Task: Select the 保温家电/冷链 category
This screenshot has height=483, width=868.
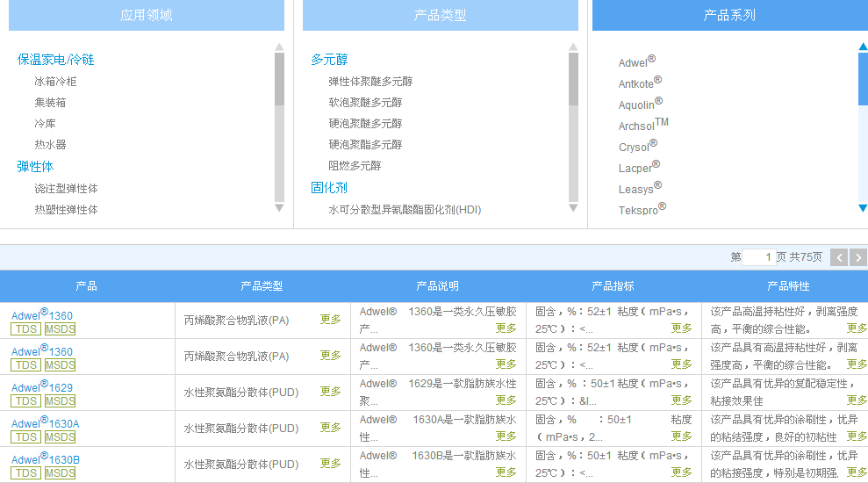Action: coord(55,59)
